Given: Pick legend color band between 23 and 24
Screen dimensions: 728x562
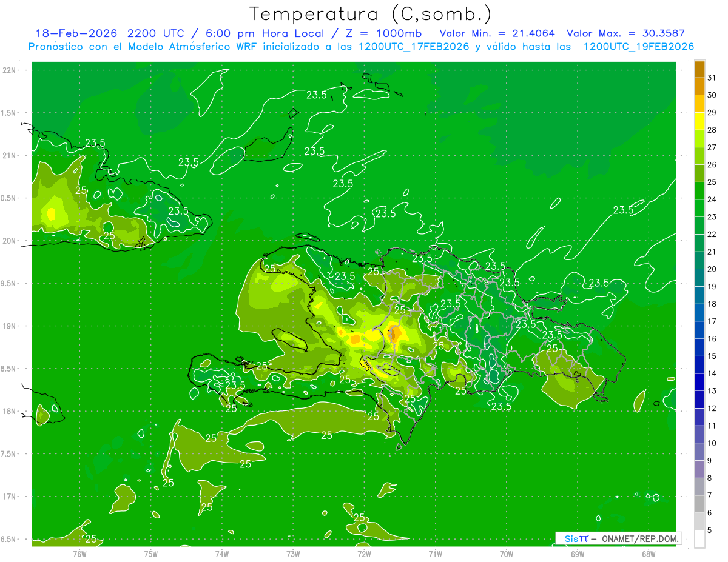Looking at the screenshot, I should 699,208.
